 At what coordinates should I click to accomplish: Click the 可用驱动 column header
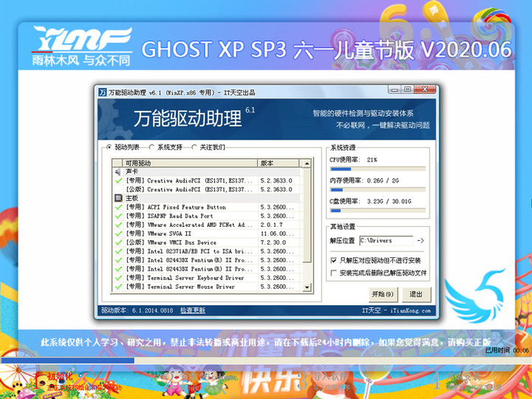[190, 163]
